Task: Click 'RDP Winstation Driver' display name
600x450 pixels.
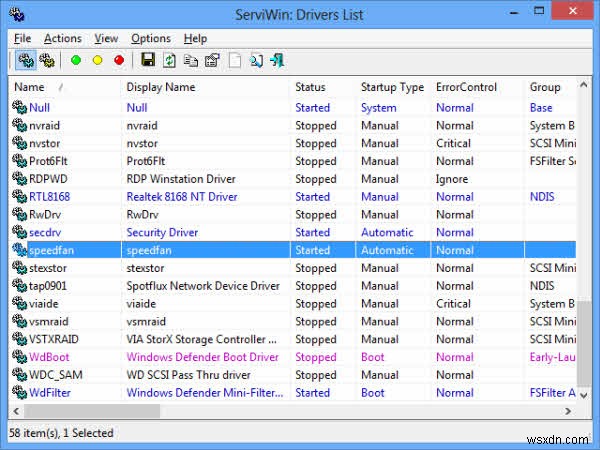Action: [181, 179]
